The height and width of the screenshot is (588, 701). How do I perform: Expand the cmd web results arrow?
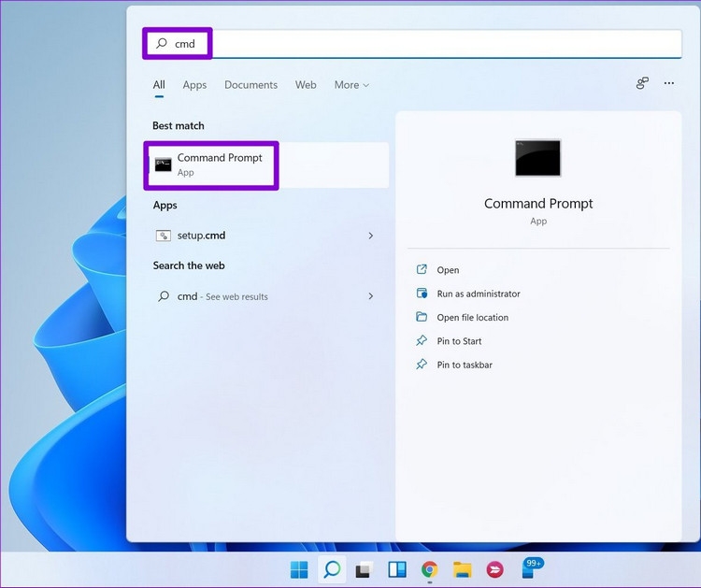tap(371, 296)
